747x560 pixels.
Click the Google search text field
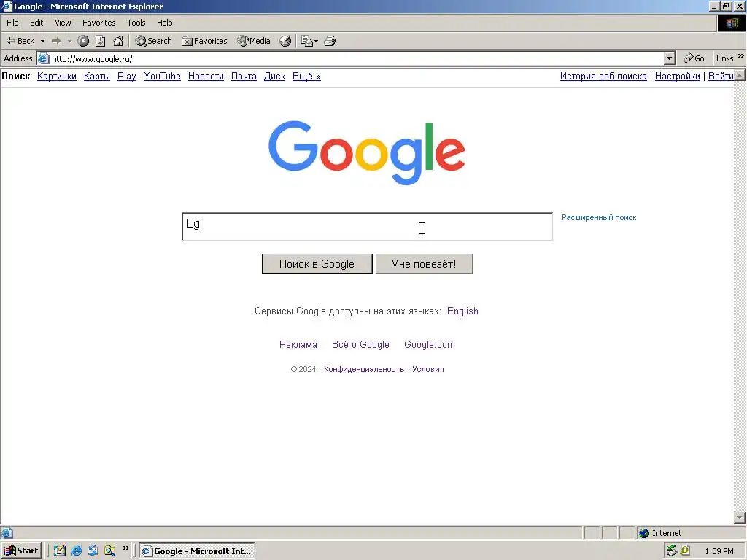(x=368, y=227)
